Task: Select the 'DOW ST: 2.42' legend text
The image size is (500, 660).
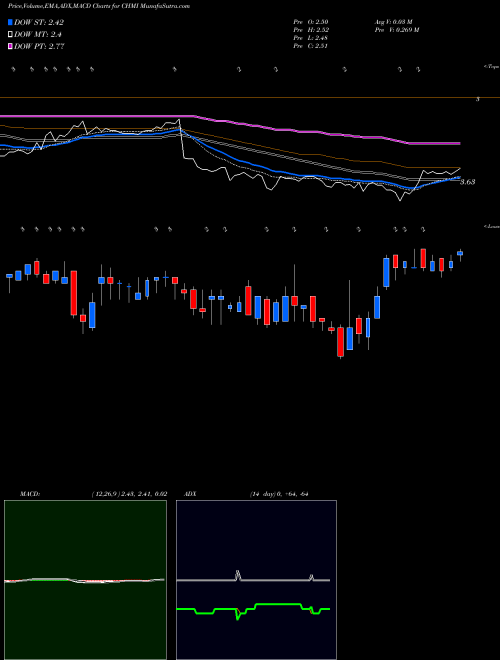Action: point(39,22)
